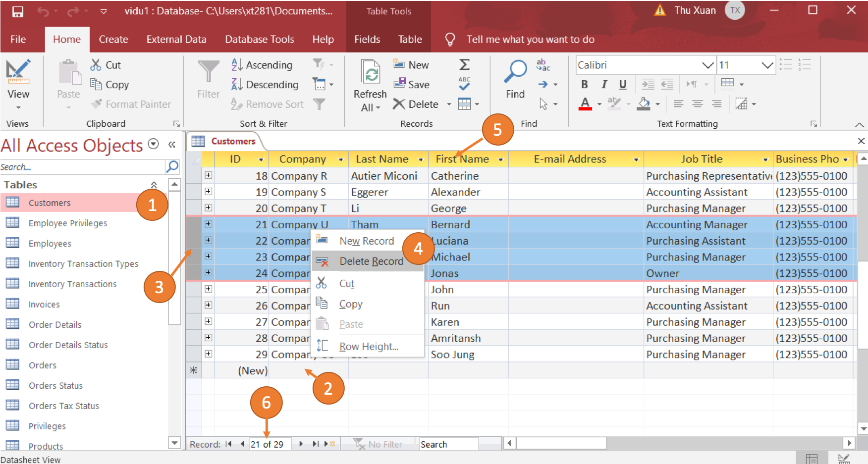Click Copy in the Clipboard ribbon group
Screen dimensions: 868x464
109,85
